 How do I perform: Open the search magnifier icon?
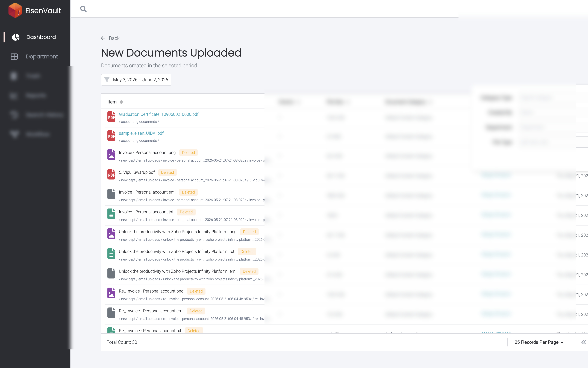[83, 9]
